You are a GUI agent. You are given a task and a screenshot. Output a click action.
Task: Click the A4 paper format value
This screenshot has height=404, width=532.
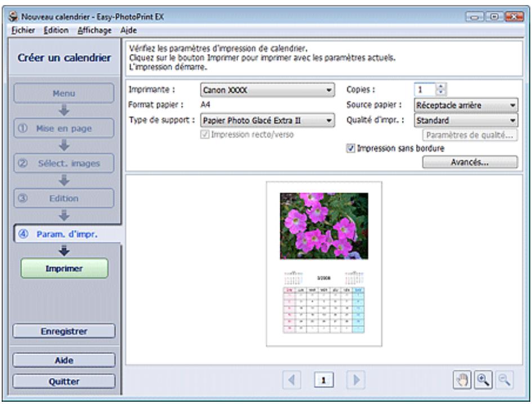click(x=205, y=105)
